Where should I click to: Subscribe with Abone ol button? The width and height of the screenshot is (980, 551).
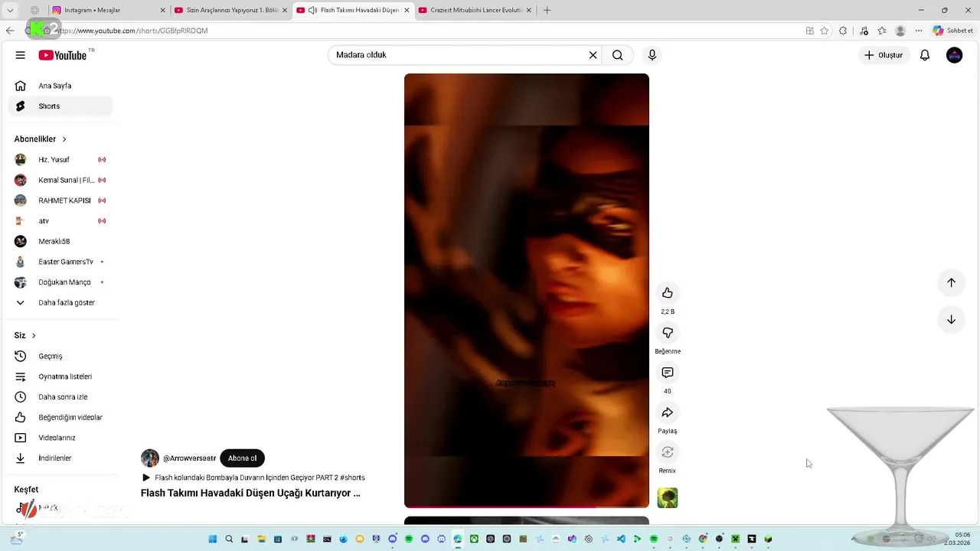(242, 458)
